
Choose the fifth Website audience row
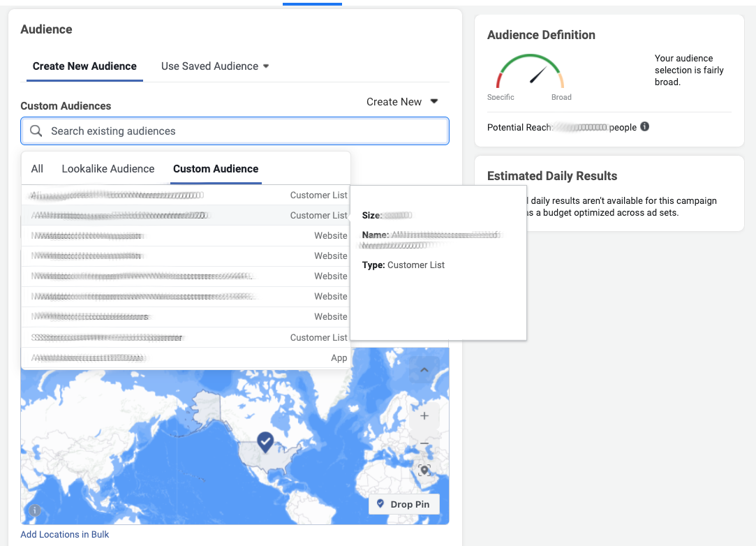coord(186,317)
